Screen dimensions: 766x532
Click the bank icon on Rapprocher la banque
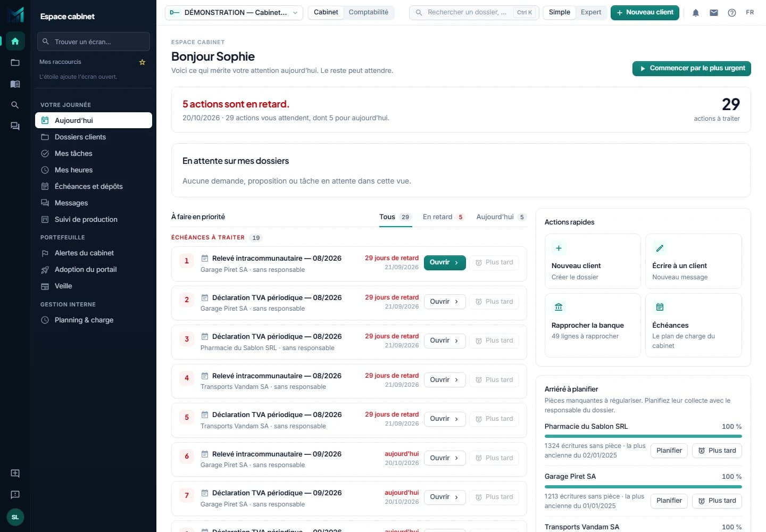tap(559, 307)
